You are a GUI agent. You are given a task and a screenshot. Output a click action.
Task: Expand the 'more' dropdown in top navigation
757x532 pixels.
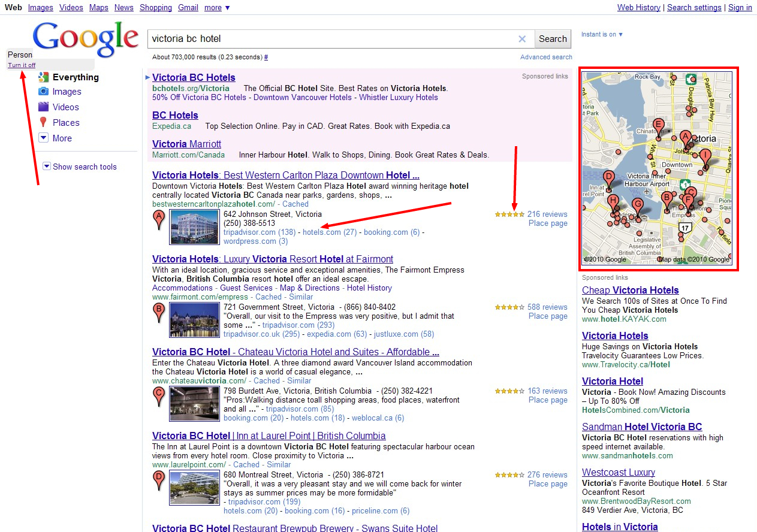216,8
